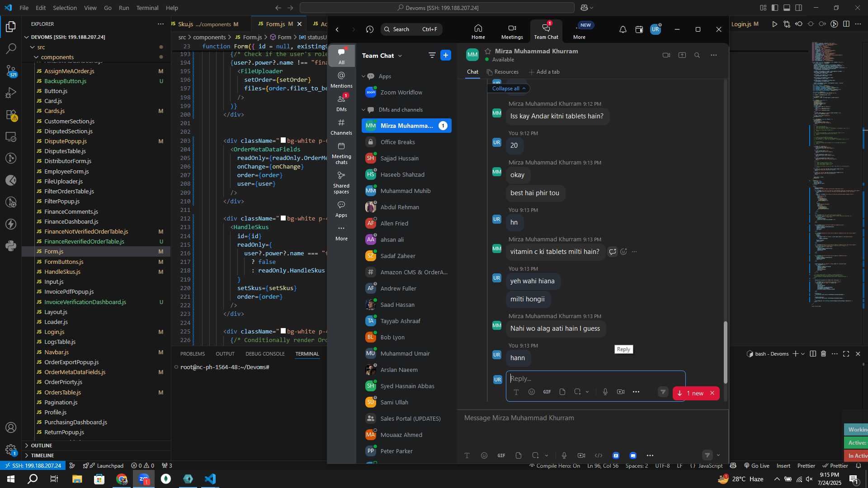Attach a file in reply toolbar

click(562, 392)
